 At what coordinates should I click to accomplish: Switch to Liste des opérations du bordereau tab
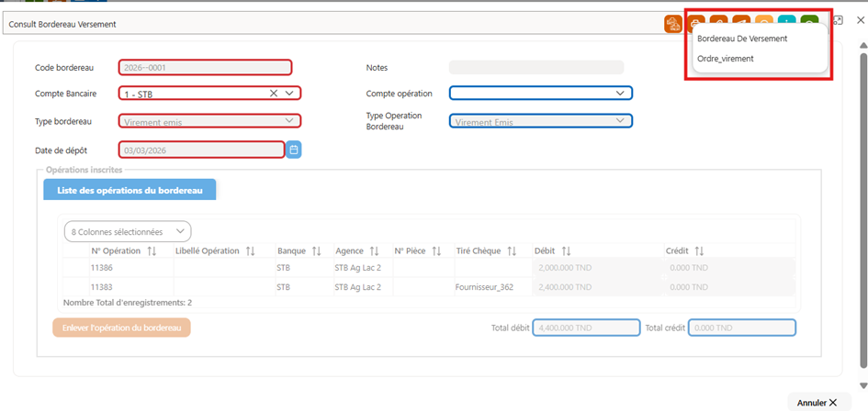coord(130,190)
